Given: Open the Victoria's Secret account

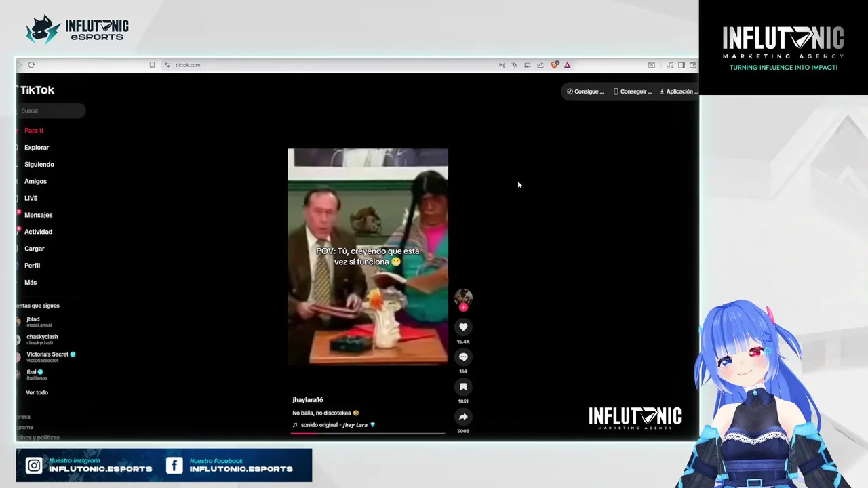Looking at the screenshot, I should click(x=51, y=357).
